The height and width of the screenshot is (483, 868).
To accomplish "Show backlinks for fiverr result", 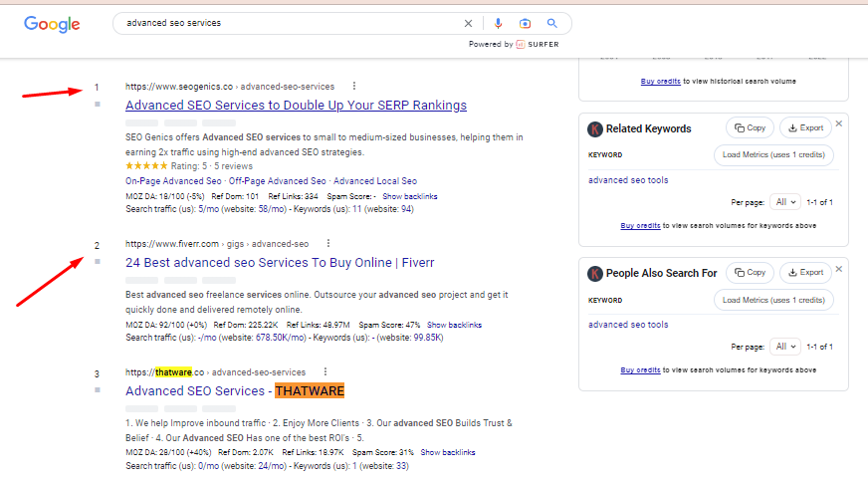I will click(455, 325).
